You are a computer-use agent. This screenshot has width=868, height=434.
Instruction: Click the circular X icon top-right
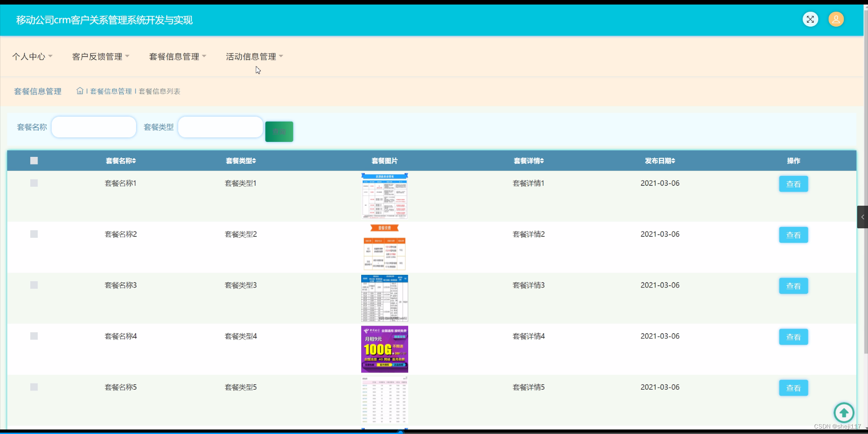810,19
